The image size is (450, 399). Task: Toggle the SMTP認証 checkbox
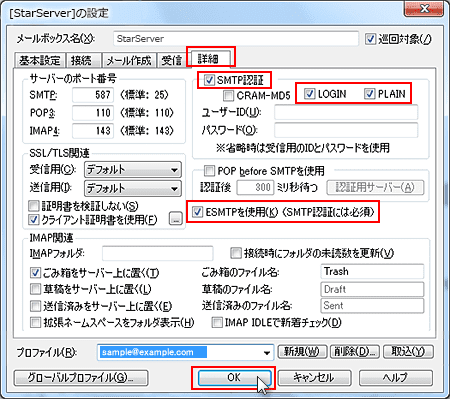click(x=209, y=80)
